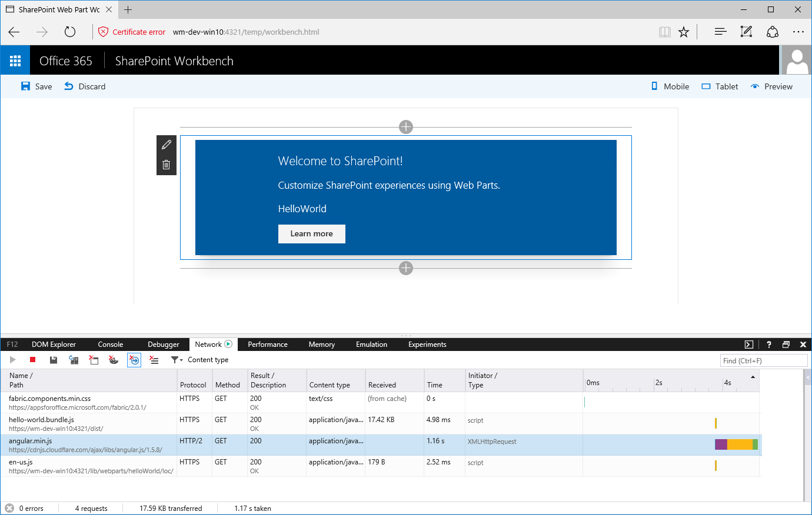Click the Learn more button

pos(312,234)
